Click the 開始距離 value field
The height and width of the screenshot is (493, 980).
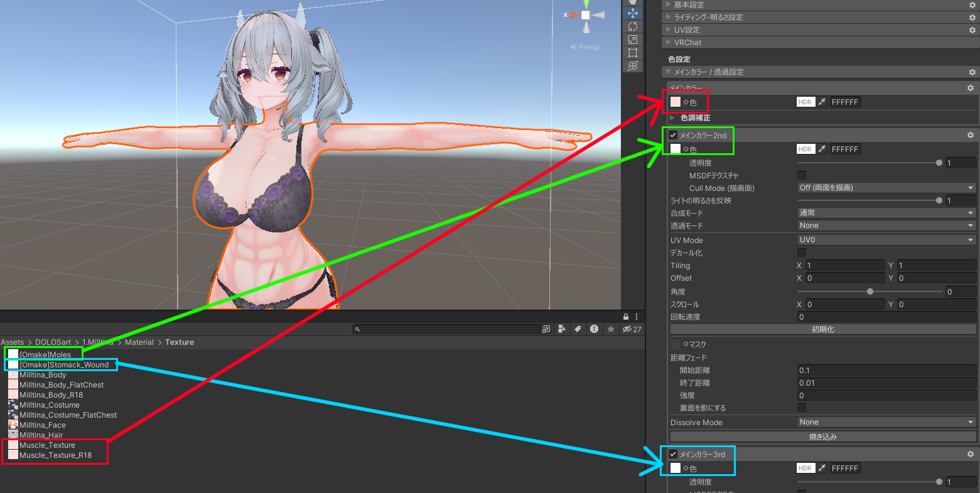tap(886, 371)
